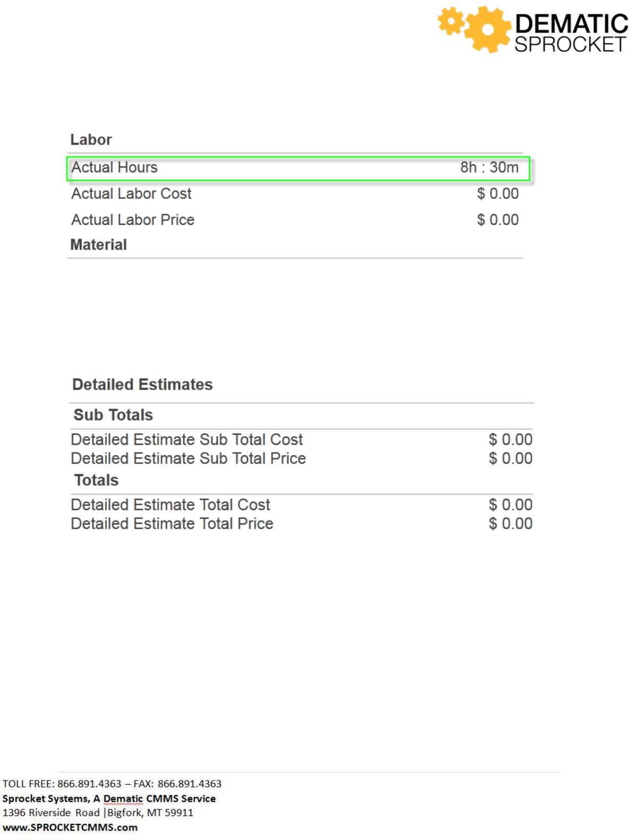
Task: Click the Totals heading
Action: coord(96,480)
